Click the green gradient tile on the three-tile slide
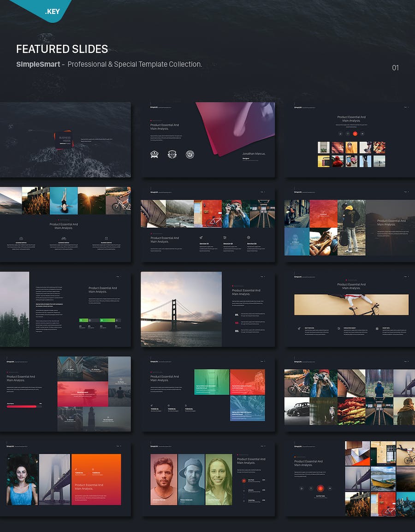 [x=211, y=382]
